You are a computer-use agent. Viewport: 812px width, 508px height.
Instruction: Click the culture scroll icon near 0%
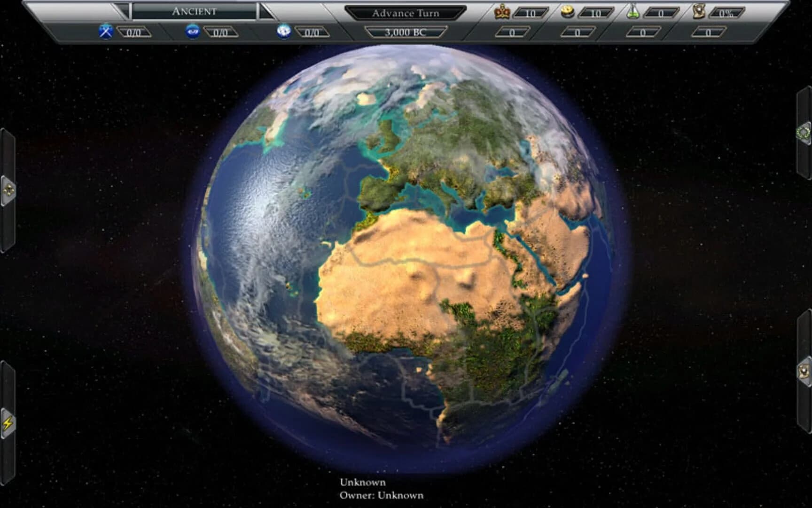[699, 12]
